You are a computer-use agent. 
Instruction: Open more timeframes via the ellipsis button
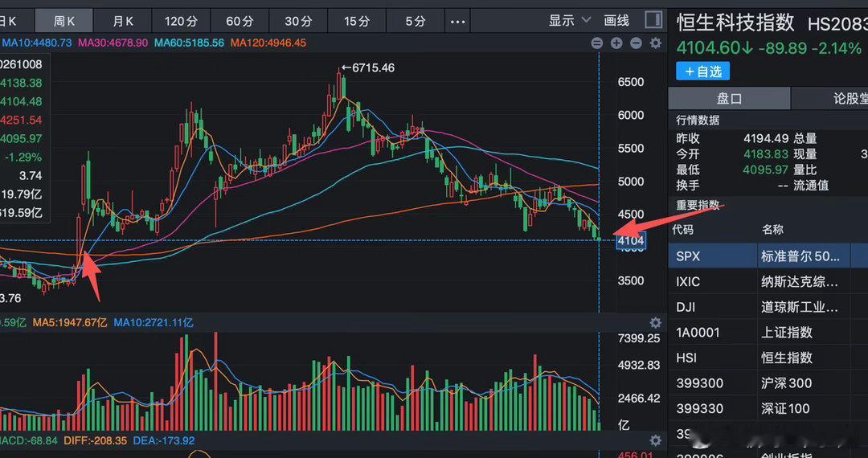click(458, 22)
